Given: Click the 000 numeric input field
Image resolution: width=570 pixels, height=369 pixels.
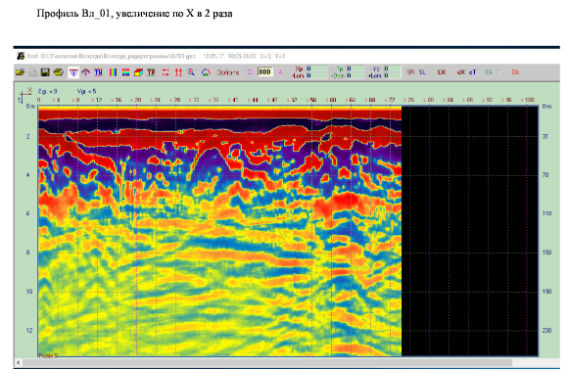Looking at the screenshot, I should coord(265,72).
